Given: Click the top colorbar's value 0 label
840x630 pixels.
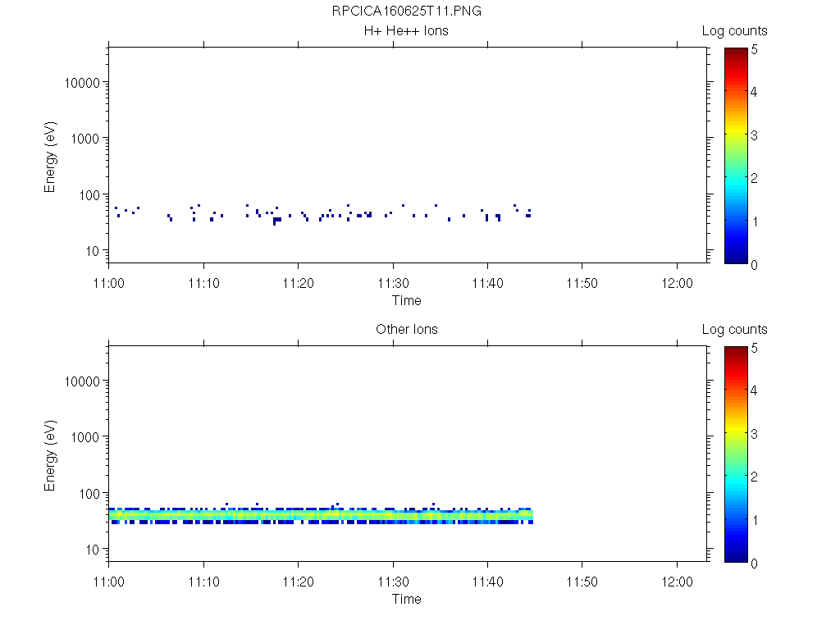Looking at the screenshot, I should 755,265.
